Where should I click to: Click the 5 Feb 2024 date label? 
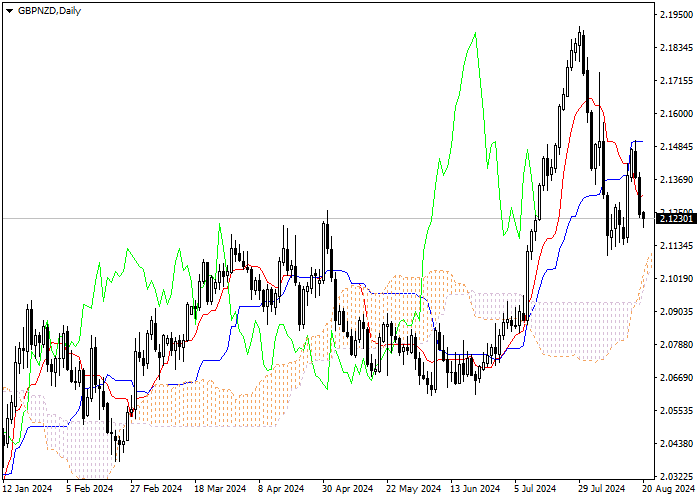tap(90, 489)
